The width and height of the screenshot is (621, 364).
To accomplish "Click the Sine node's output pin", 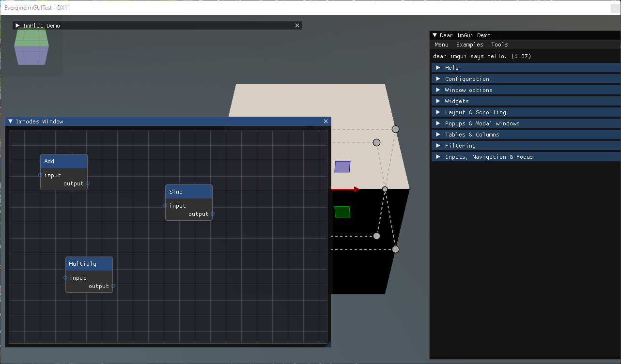I will pyautogui.click(x=213, y=214).
